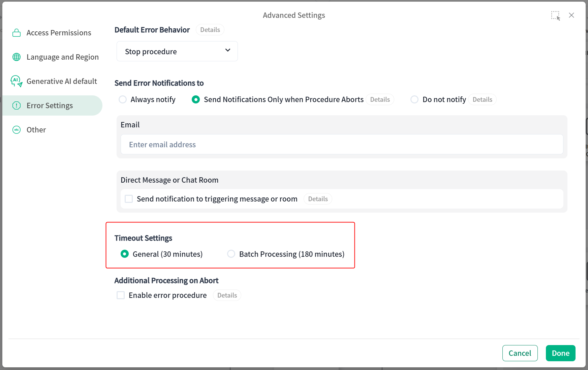Check Send notification to triggering message
Viewport: 588px width, 370px height.
(x=129, y=199)
